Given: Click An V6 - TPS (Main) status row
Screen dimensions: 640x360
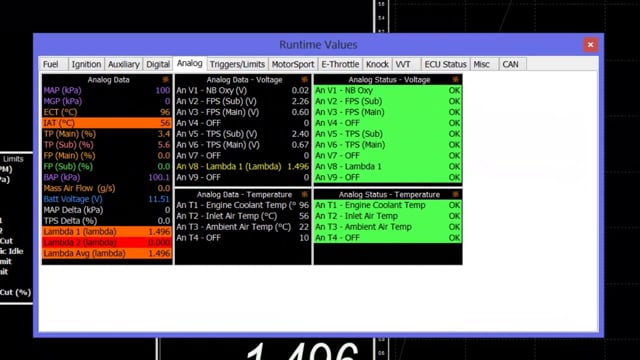Looking at the screenshot, I should 388,144.
